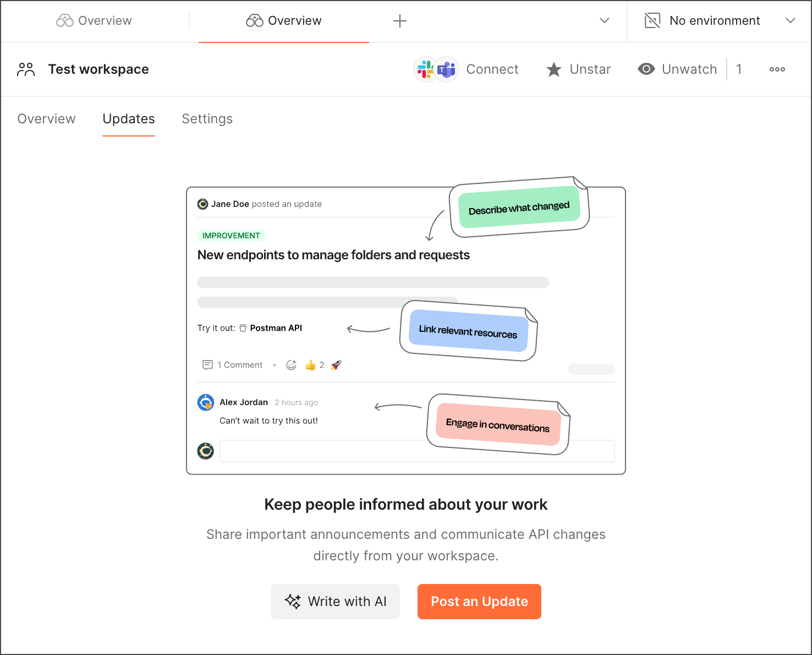Switch to the first Overview tab
This screenshot has width=812, height=655.
click(x=95, y=21)
